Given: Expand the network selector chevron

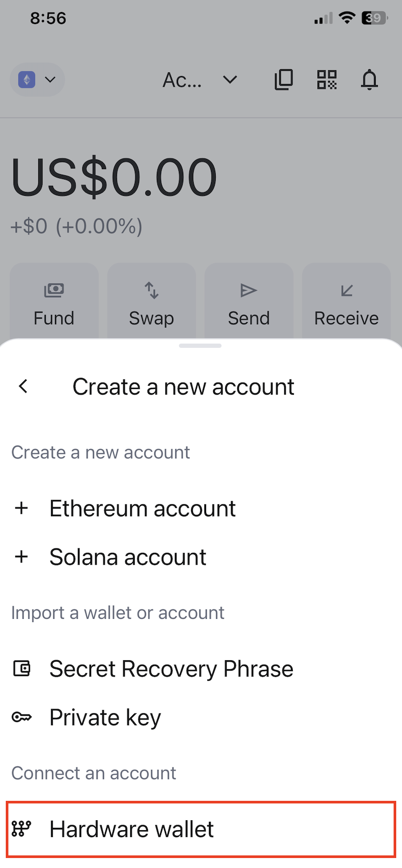Looking at the screenshot, I should pyautogui.click(x=50, y=80).
